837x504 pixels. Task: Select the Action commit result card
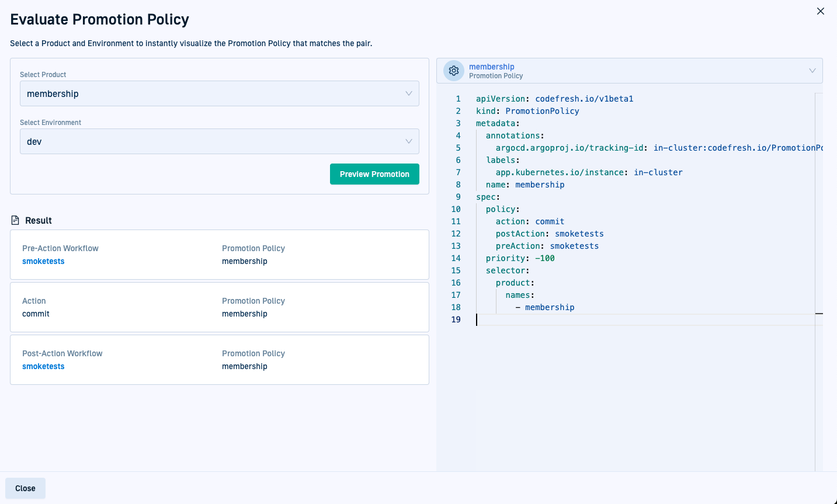(219, 307)
